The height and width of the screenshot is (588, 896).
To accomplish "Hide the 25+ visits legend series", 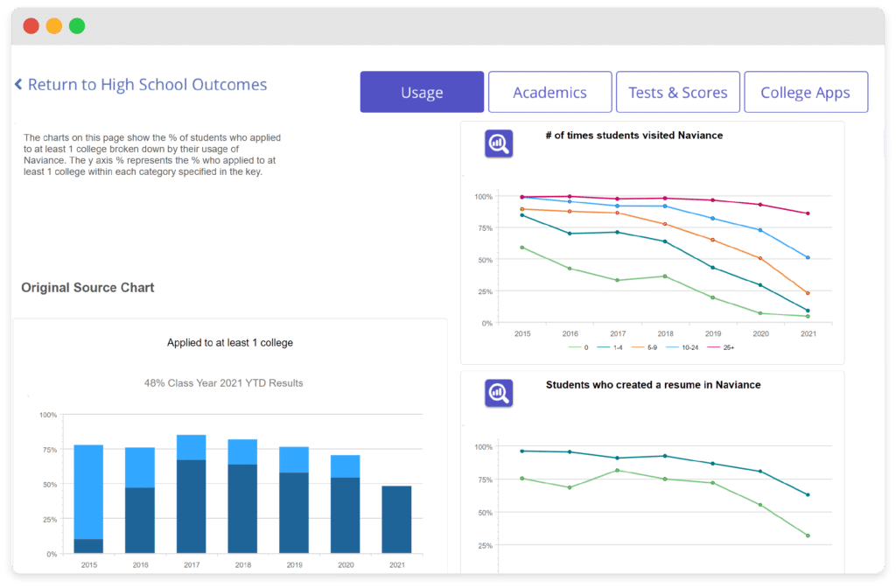I will 721,347.
